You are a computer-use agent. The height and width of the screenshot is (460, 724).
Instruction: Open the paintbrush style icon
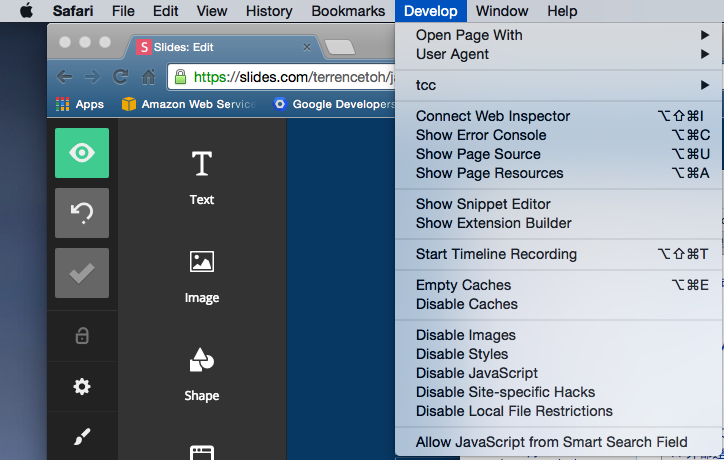[82, 436]
